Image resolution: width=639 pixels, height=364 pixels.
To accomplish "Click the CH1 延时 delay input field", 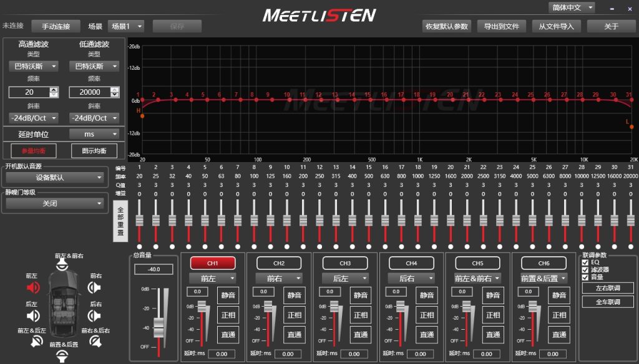I will [x=222, y=354].
